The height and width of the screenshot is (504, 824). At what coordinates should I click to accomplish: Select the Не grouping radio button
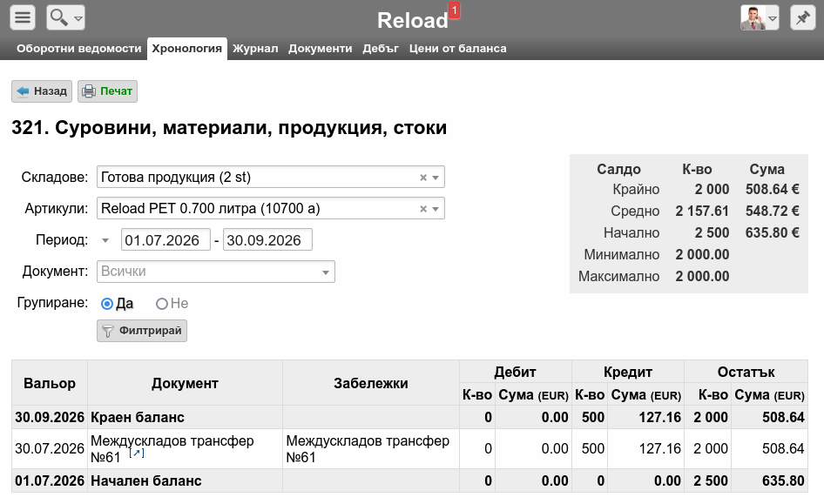tap(162, 304)
